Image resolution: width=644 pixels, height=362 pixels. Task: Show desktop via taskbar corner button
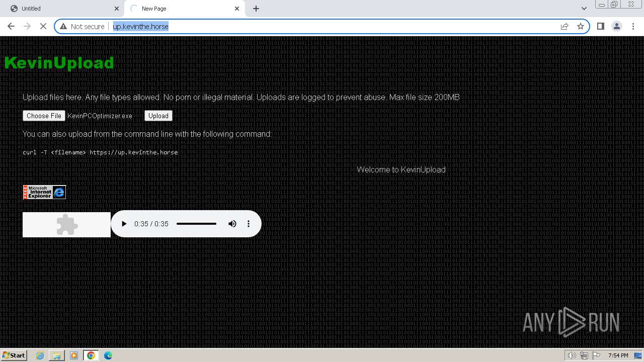pos(638,355)
